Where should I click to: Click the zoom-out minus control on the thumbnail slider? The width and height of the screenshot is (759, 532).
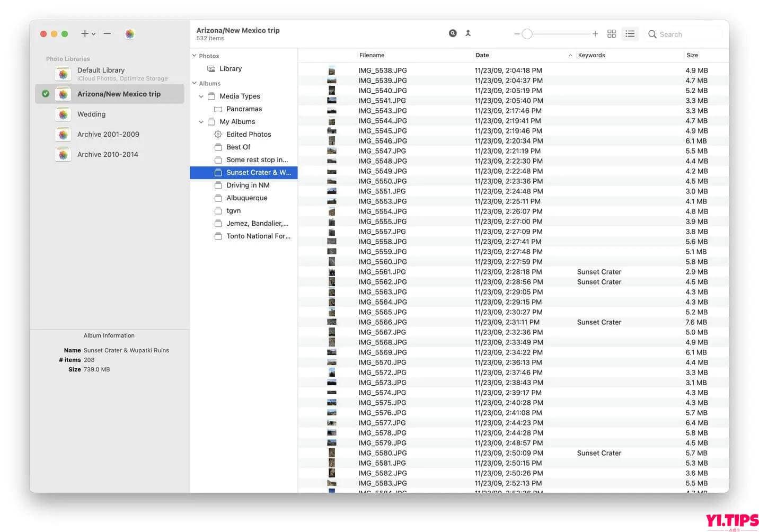pyautogui.click(x=516, y=33)
